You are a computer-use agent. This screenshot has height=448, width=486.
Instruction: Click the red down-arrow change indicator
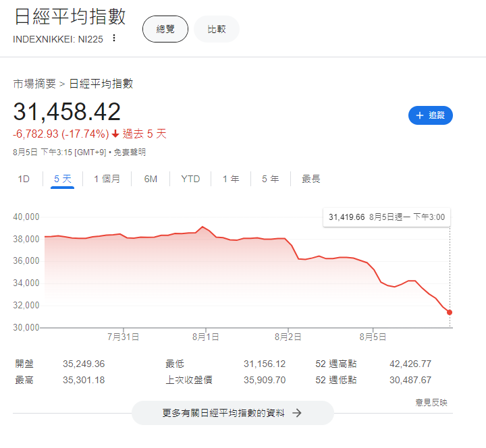[115, 134]
